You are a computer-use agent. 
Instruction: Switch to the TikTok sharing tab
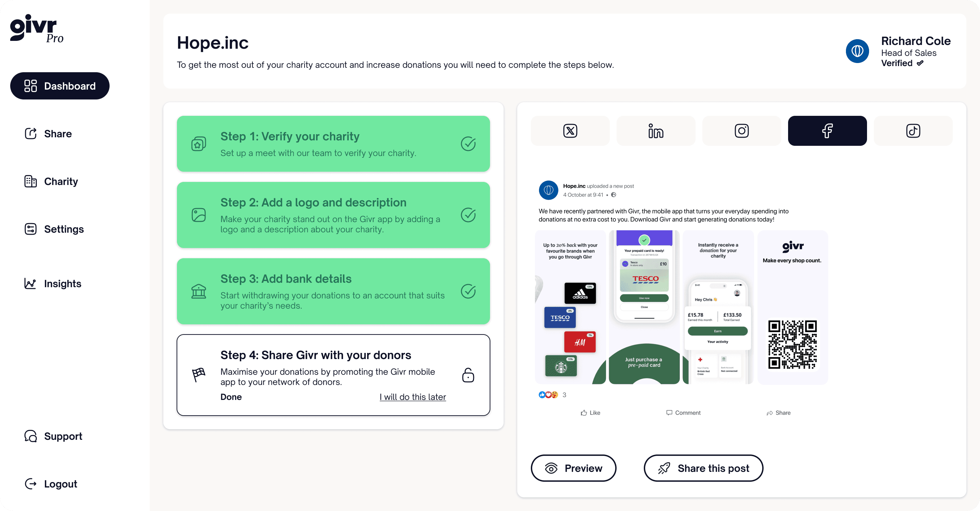913,130
